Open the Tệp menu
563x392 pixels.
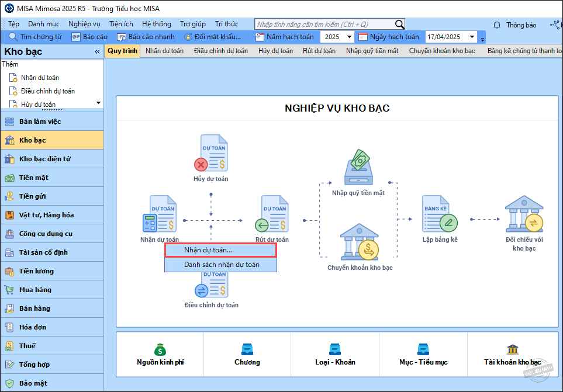pyautogui.click(x=13, y=24)
